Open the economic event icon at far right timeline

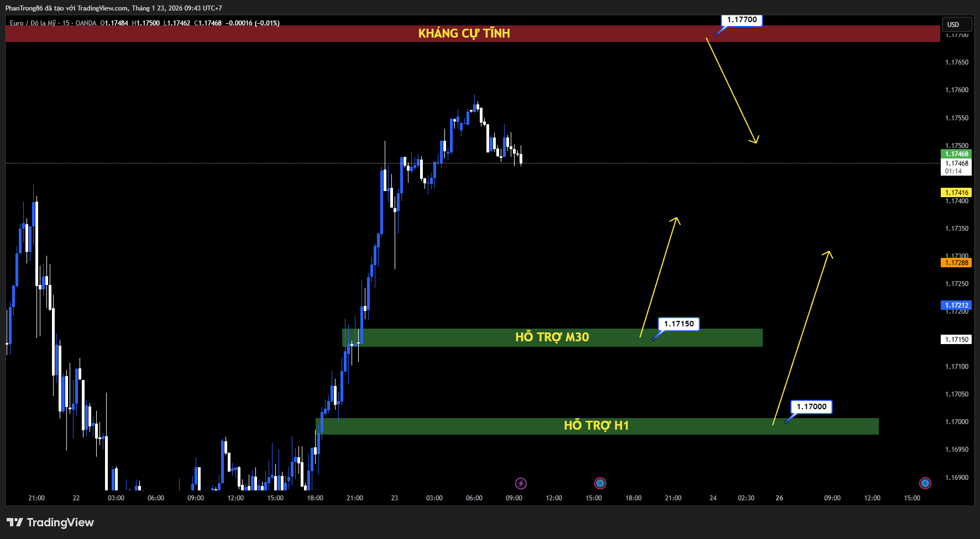pyautogui.click(x=925, y=484)
